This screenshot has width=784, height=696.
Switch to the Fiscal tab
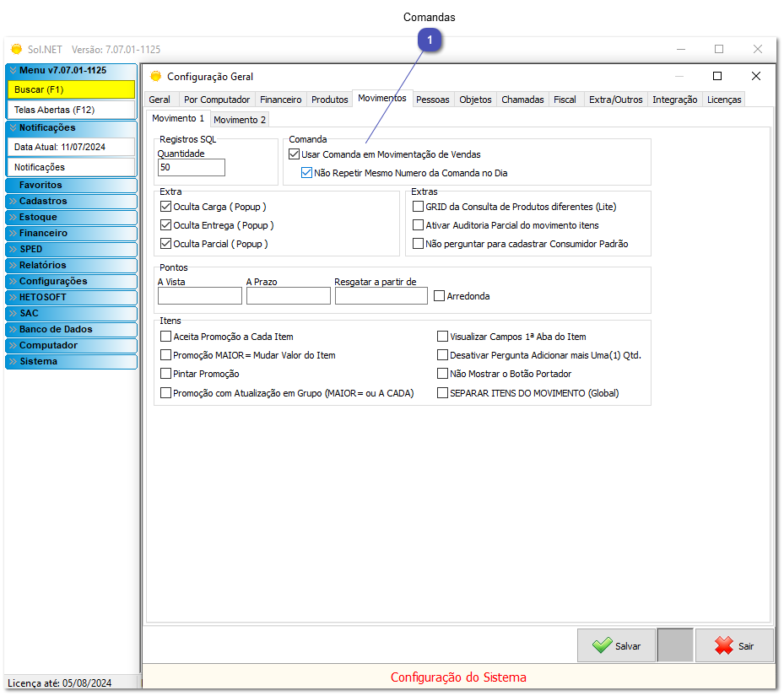click(565, 99)
